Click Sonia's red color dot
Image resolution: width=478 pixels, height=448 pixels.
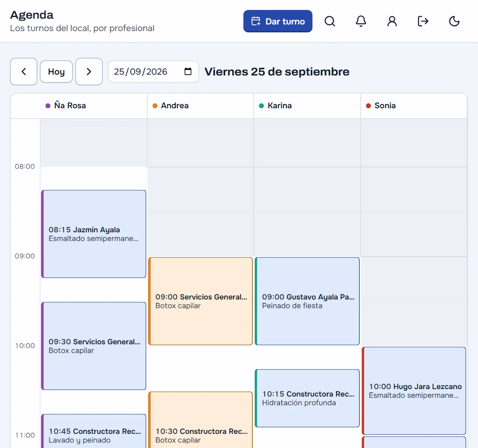(x=368, y=106)
